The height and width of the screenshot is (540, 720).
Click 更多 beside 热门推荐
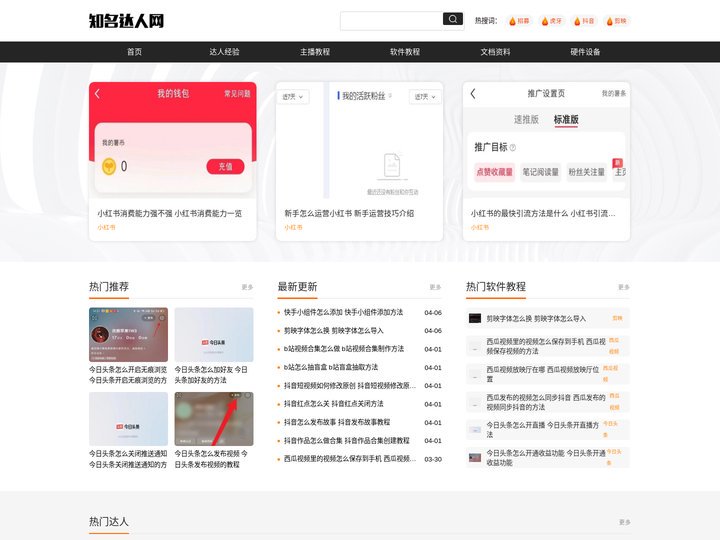[x=247, y=287]
